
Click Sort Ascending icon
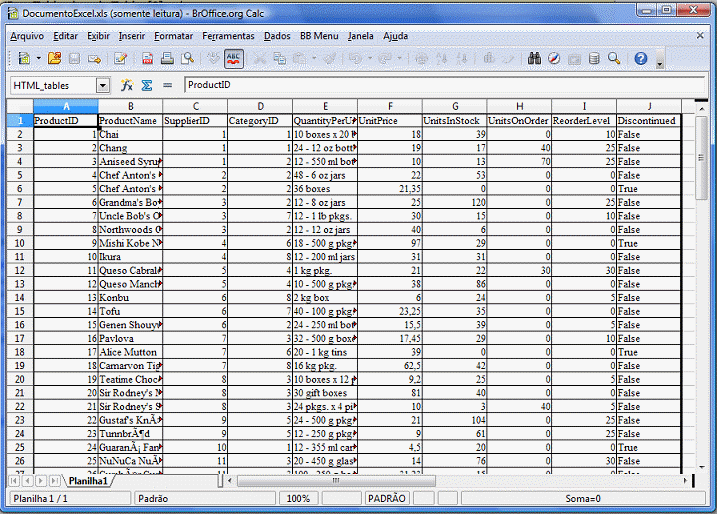[442, 59]
